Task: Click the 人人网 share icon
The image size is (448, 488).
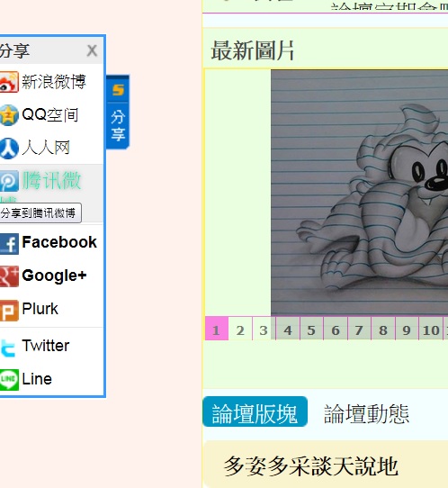Action: pyautogui.click(x=9, y=149)
